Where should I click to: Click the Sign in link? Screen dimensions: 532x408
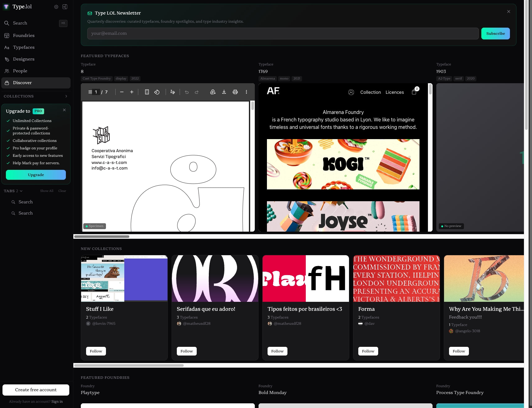click(x=57, y=402)
